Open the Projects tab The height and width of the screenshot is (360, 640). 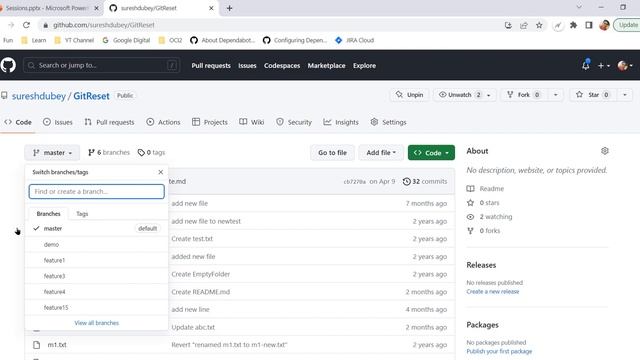tap(210, 122)
